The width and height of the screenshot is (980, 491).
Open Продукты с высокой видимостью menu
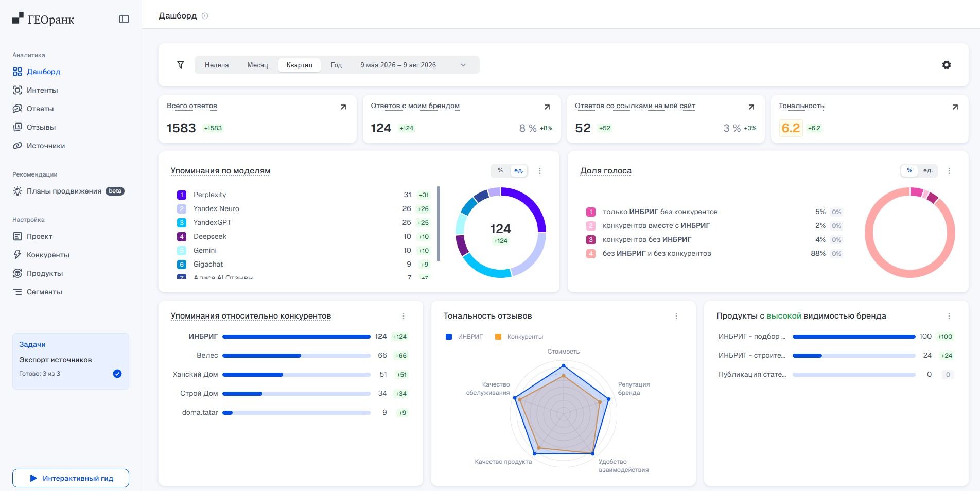[x=949, y=316]
